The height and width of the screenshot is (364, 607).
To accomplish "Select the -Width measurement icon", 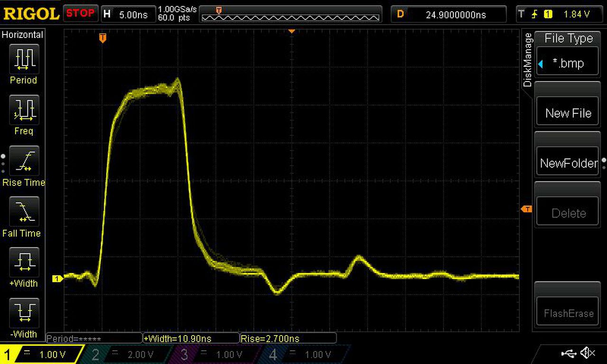I will 24,312.
